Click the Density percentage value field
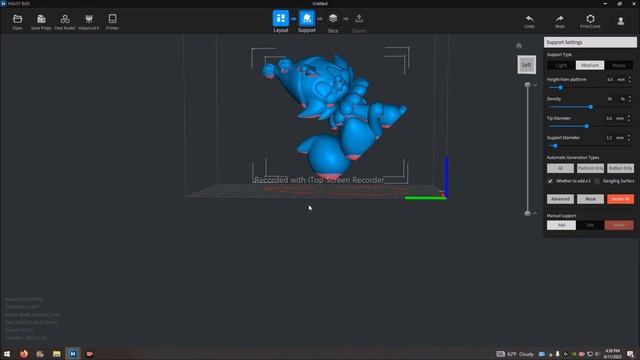Screen dimensions: 640x360 click(610, 99)
